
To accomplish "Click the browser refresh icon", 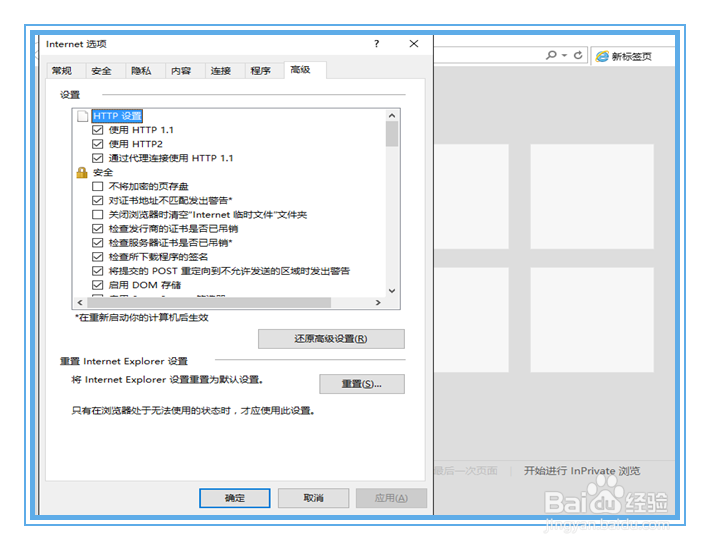I will click(578, 55).
